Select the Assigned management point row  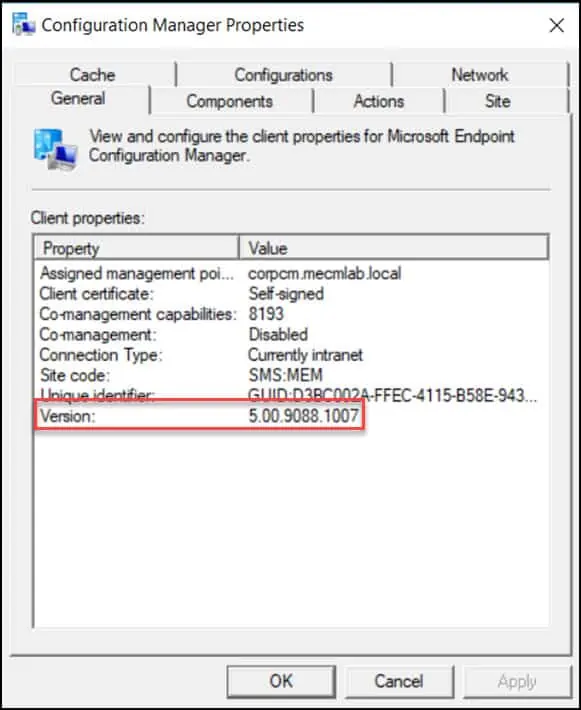point(291,273)
